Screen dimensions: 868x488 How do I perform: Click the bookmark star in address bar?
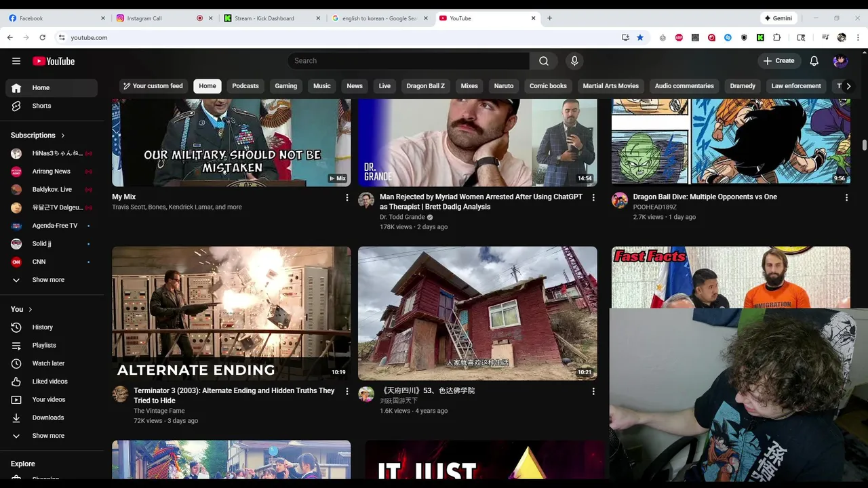click(640, 37)
